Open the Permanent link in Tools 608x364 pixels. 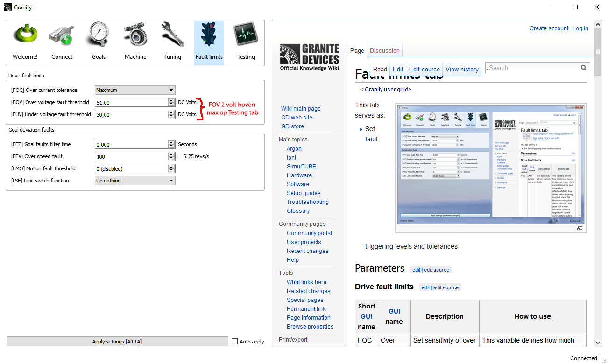(x=306, y=309)
